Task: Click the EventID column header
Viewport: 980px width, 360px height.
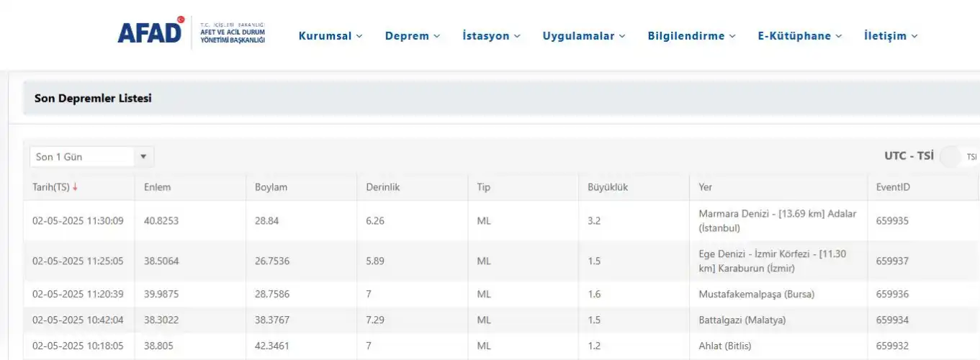Action: (893, 187)
